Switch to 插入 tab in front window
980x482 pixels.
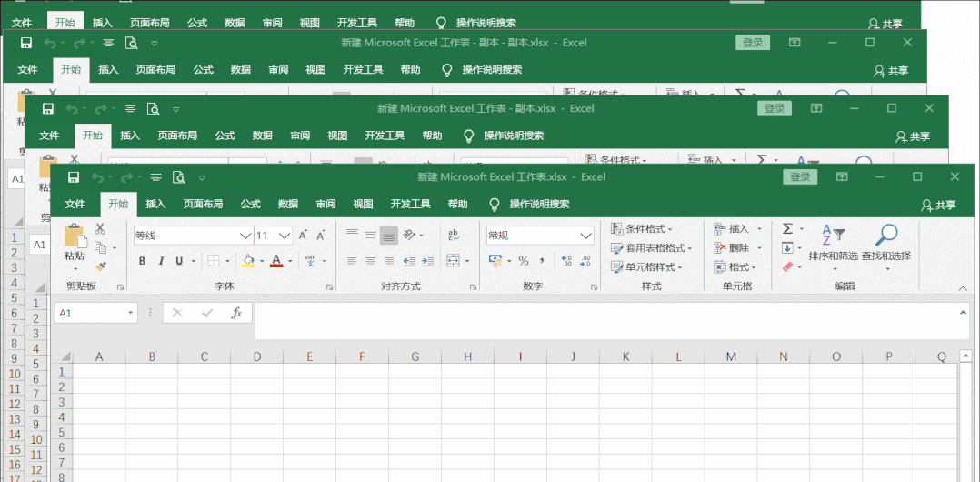(155, 204)
